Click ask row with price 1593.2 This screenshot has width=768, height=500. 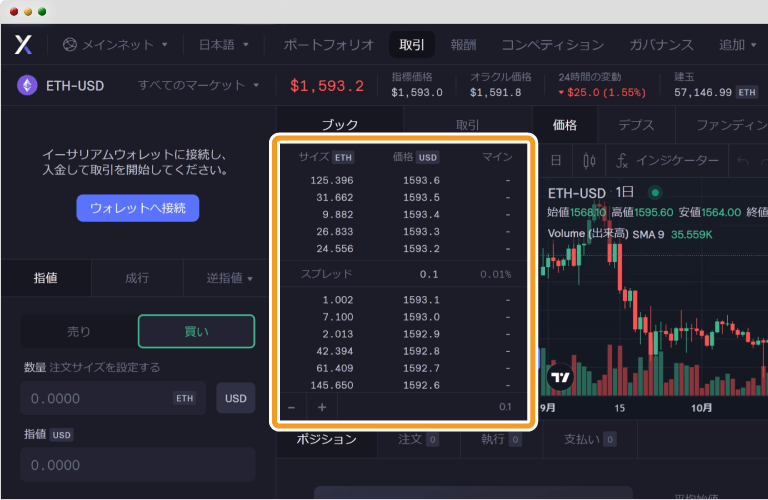[x=403, y=249]
